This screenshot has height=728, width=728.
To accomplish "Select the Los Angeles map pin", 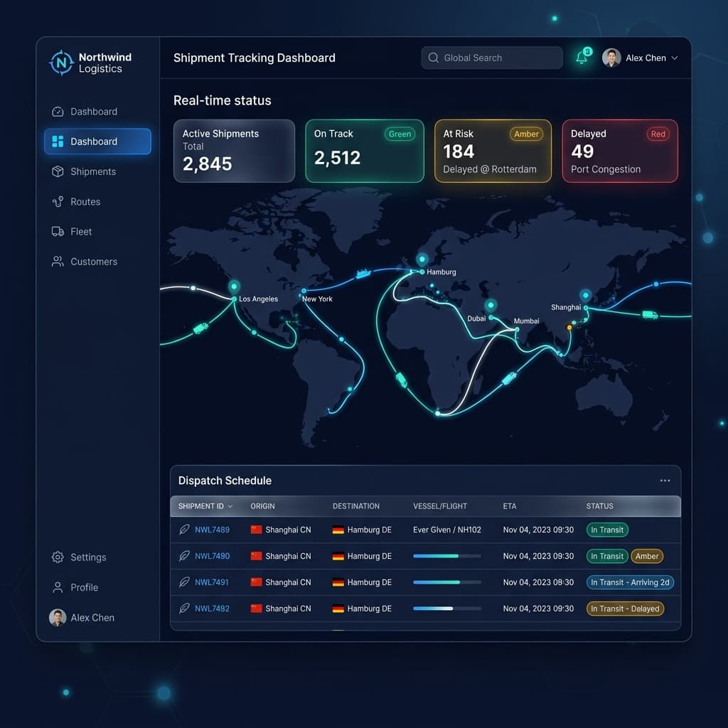I will [235, 287].
